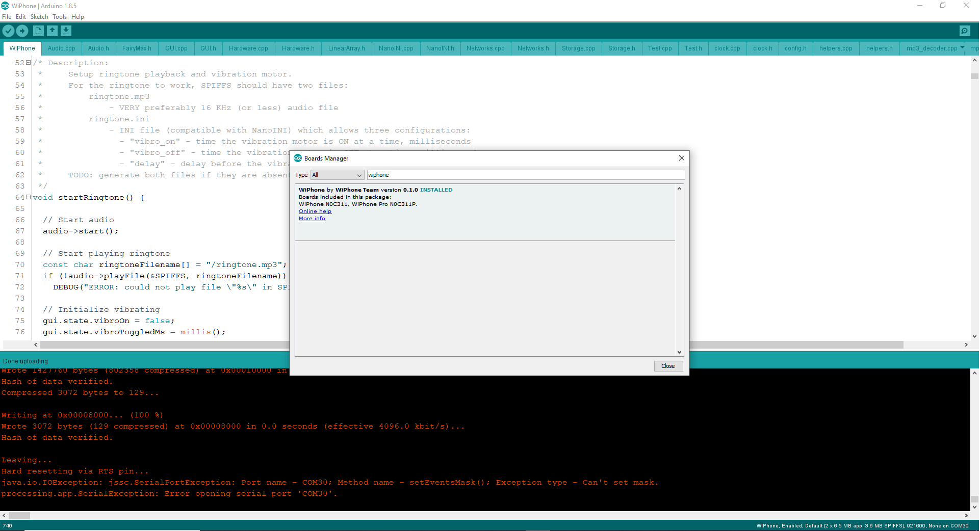Click the More info link
Image resolution: width=980 pixels, height=531 pixels.
(312, 218)
